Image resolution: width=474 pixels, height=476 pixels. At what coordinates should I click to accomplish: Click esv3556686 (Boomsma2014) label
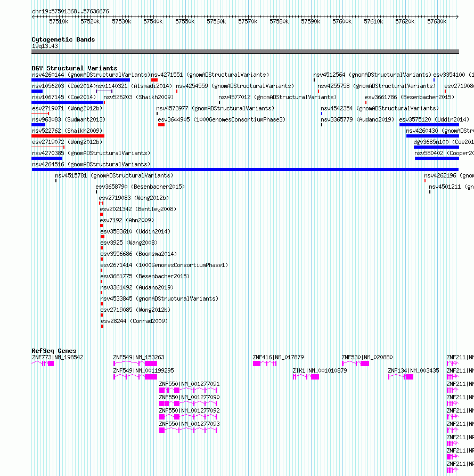138,254
